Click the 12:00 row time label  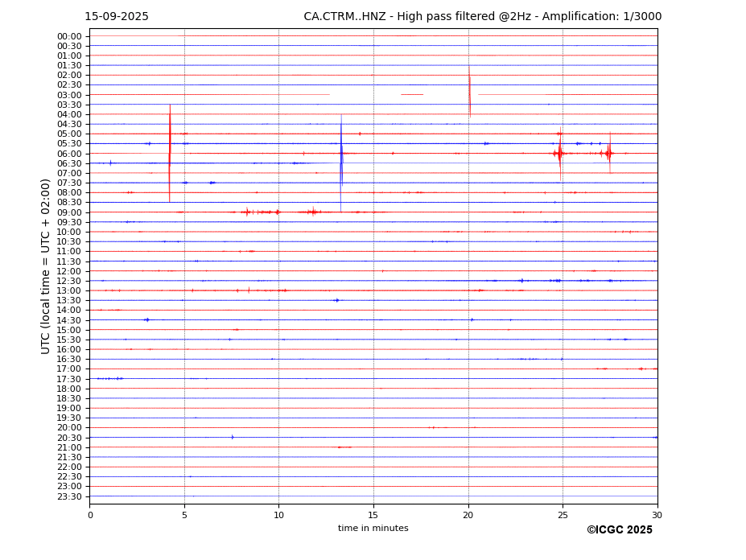pos(69,272)
